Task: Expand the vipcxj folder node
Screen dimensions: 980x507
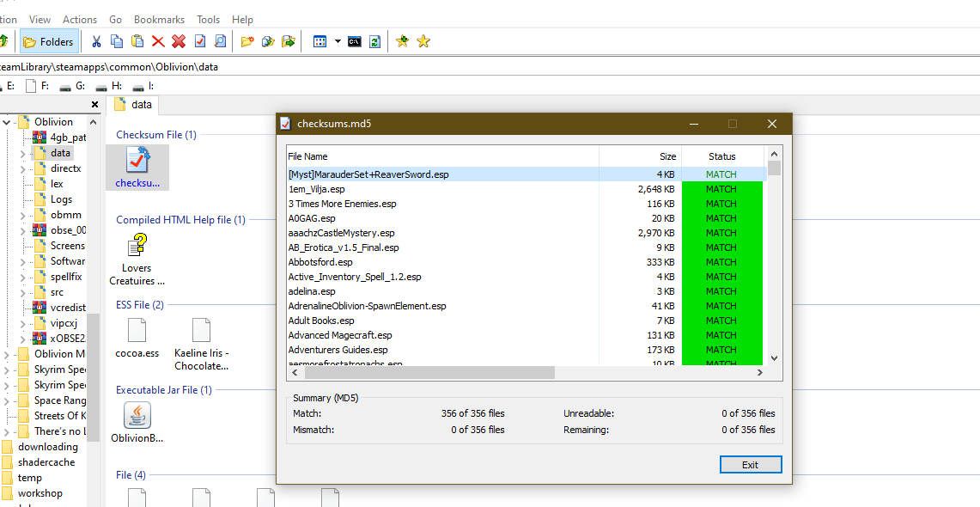Action: coord(23,323)
